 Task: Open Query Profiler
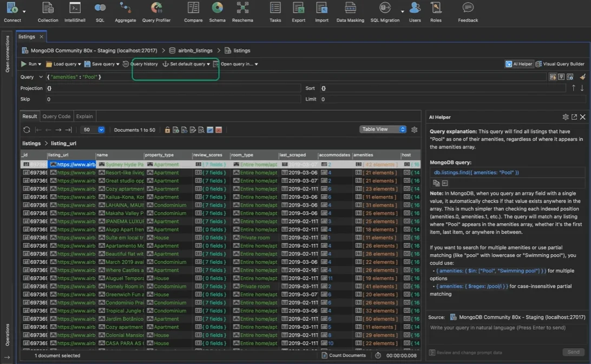pos(156,12)
